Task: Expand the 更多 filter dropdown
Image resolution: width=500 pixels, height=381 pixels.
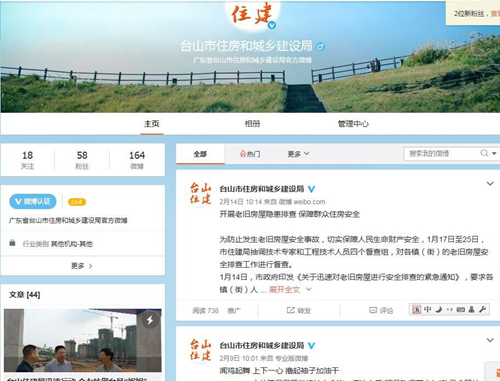Action: pyautogui.click(x=298, y=154)
